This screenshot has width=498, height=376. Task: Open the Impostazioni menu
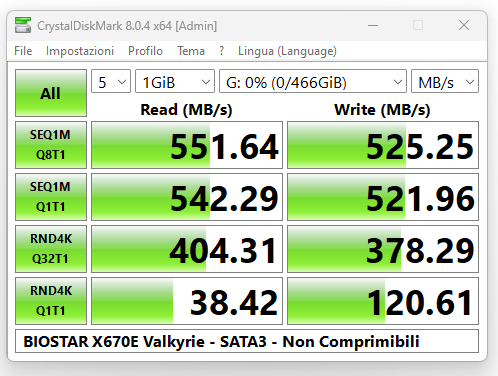coord(80,51)
